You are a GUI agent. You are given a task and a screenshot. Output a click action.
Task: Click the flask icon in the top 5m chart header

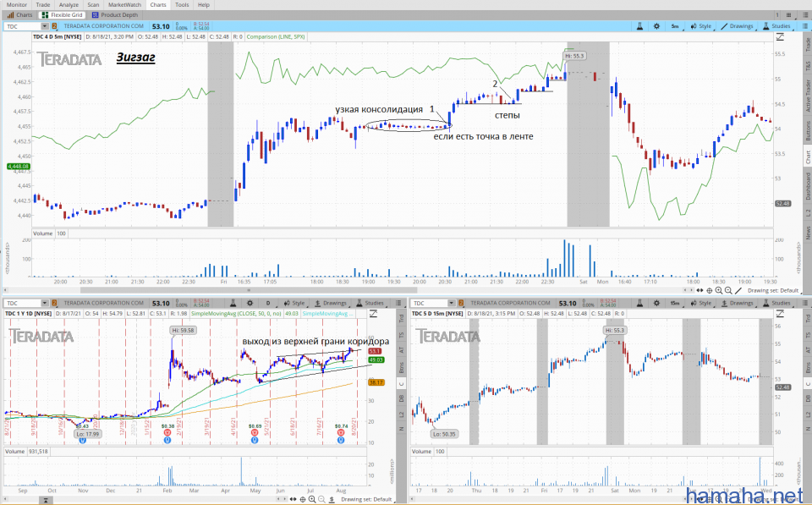point(639,26)
